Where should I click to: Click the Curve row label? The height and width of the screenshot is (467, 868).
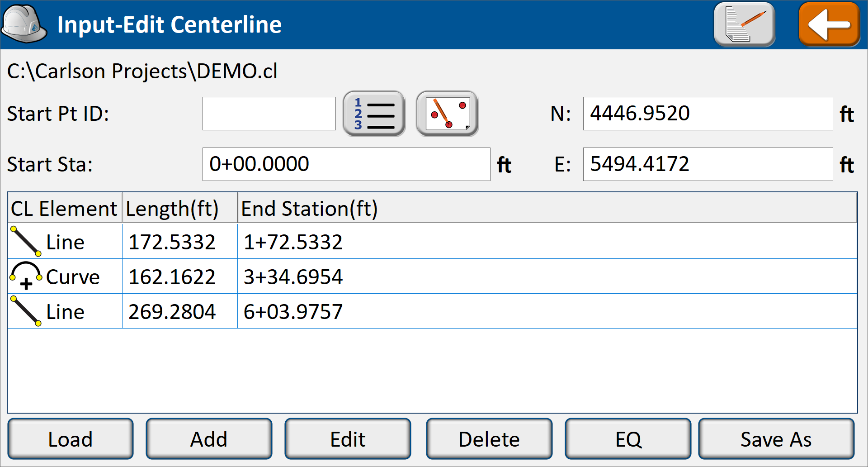pyautogui.click(x=73, y=277)
